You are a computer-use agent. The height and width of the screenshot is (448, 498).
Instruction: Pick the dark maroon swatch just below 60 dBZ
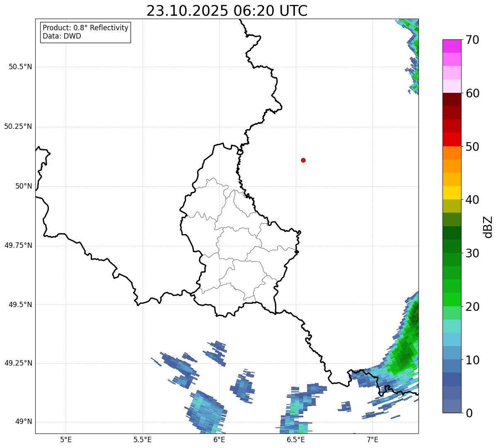(x=452, y=99)
